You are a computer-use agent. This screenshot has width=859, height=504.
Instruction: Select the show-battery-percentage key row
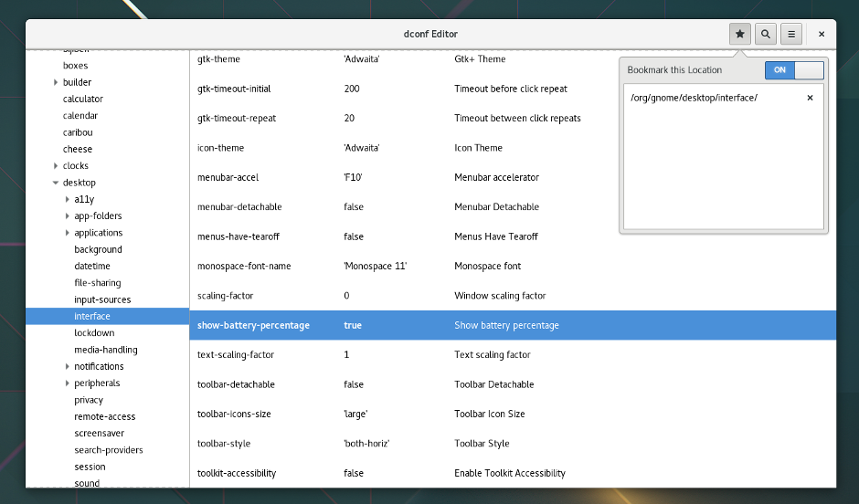coord(253,325)
